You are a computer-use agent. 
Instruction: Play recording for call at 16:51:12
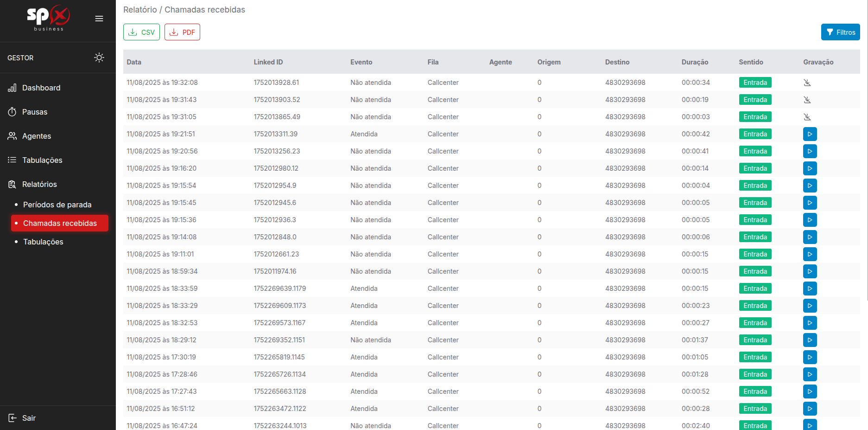[x=810, y=409]
